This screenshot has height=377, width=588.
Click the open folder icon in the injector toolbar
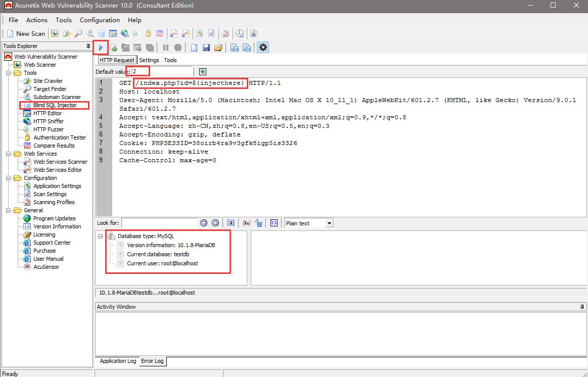218,48
